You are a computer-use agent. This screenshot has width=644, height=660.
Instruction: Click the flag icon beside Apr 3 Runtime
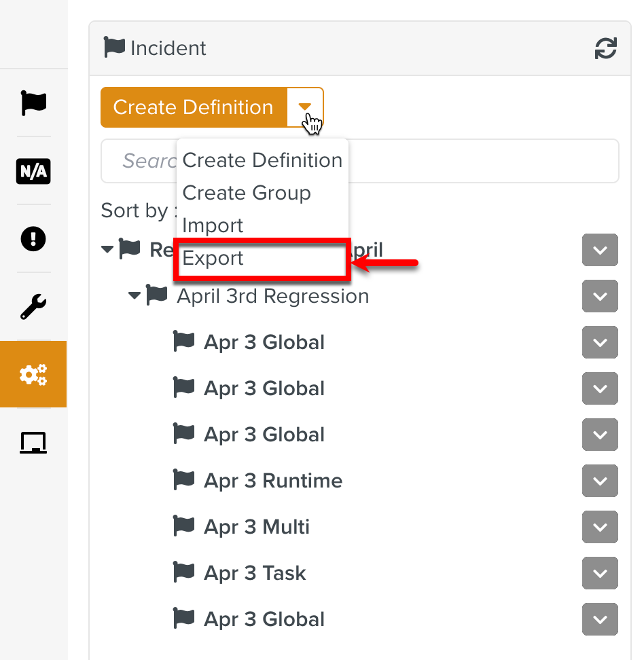184,480
